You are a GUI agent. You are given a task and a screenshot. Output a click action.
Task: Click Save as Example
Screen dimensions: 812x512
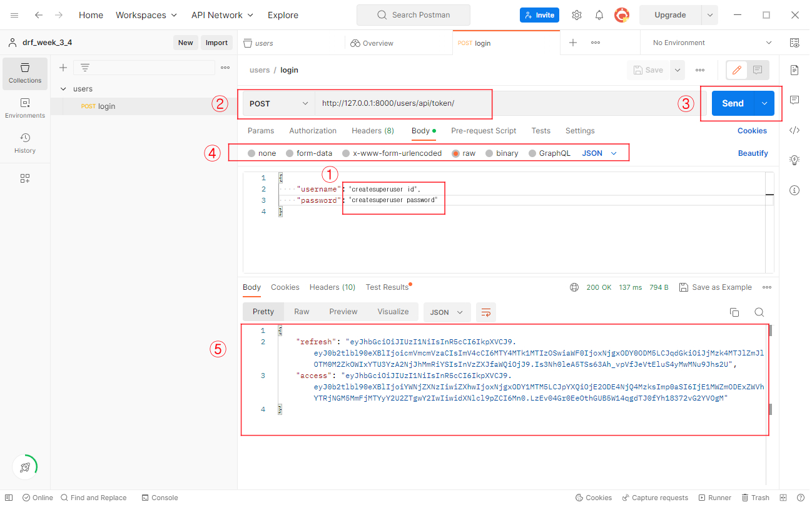pos(716,287)
